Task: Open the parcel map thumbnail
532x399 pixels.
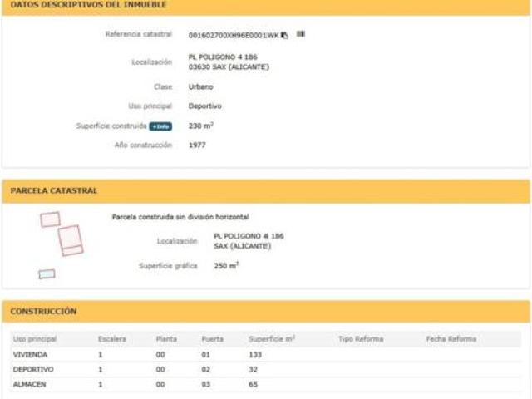Action: (62, 245)
